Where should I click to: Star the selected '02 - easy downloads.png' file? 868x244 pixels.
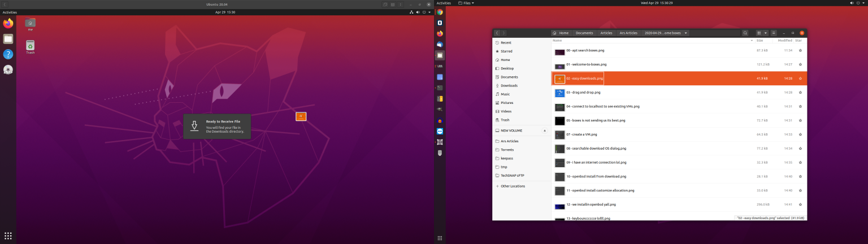click(x=800, y=79)
